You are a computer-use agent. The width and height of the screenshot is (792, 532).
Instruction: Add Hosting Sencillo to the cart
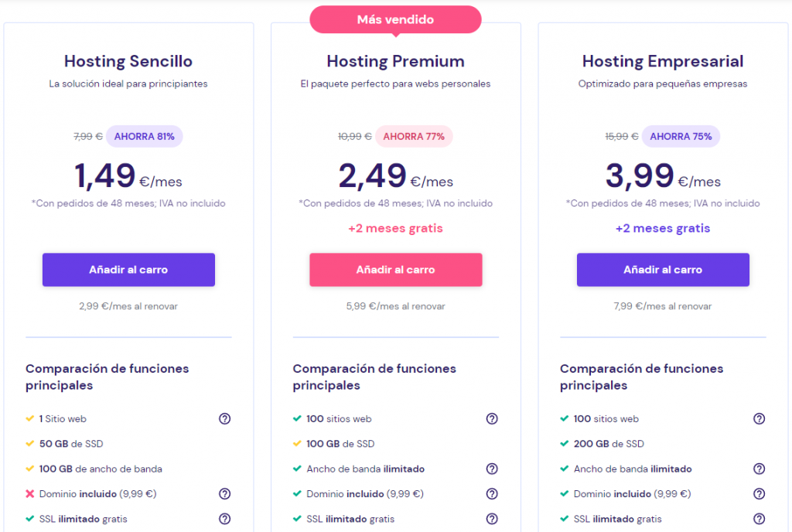(128, 269)
